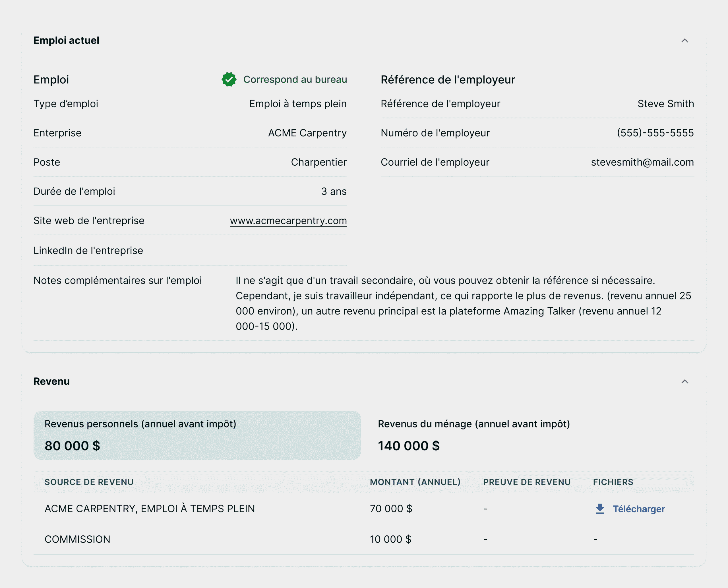Open the Télécharger file link
Viewport: 728px width, 588px height.
click(x=639, y=509)
